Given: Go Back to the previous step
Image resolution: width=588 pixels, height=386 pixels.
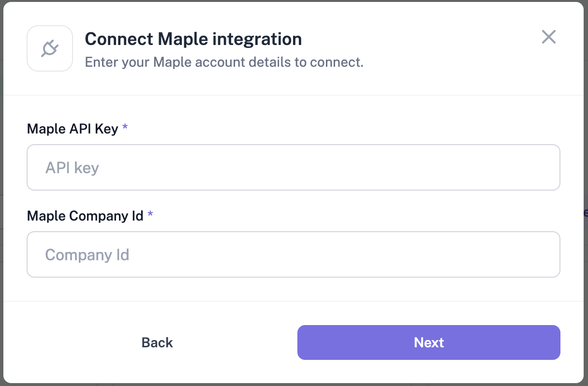Looking at the screenshot, I should tap(157, 342).
